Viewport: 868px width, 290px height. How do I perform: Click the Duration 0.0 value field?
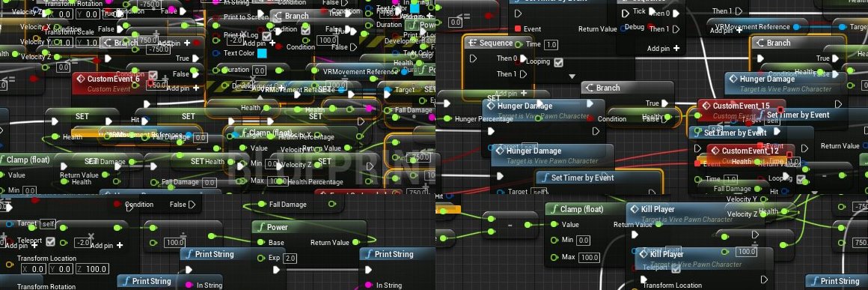[260, 70]
